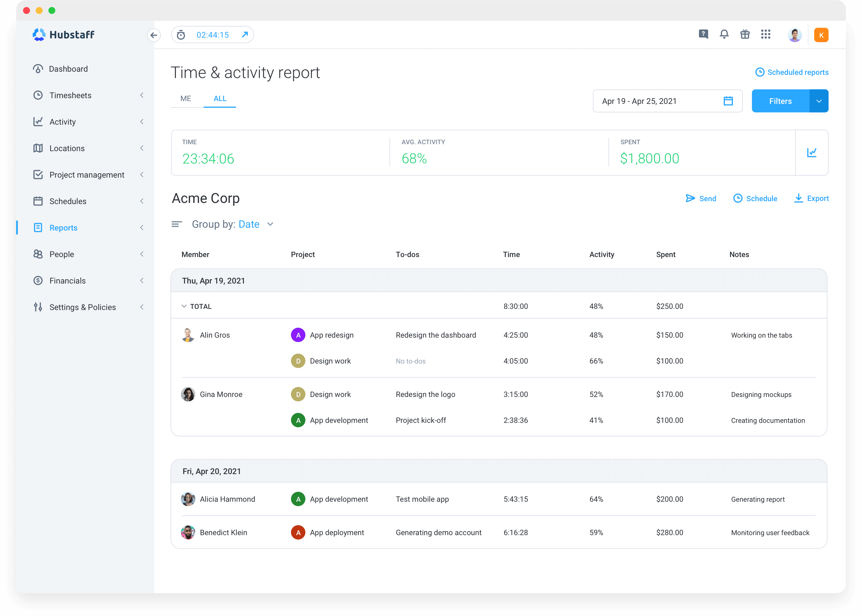This screenshot has width=862, height=616.
Task: Click the Scheduled reports link
Action: [792, 72]
